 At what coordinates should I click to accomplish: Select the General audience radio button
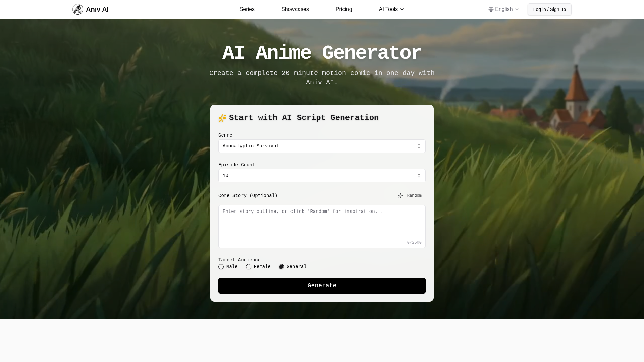point(281,267)
